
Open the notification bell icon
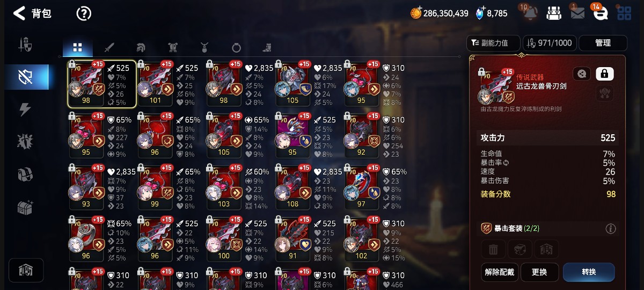pos(529,13)
